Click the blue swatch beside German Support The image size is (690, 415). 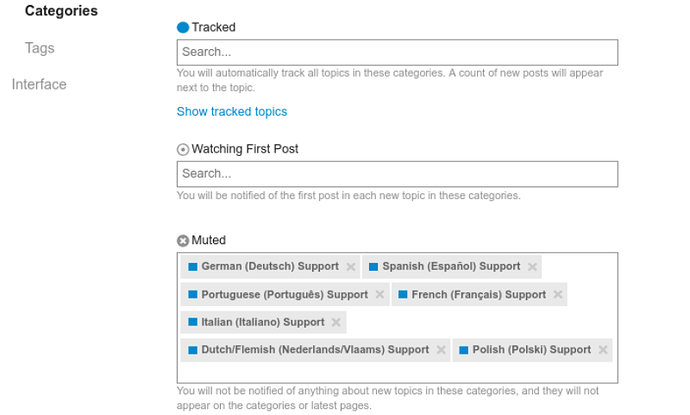click(x=193, y=267)
